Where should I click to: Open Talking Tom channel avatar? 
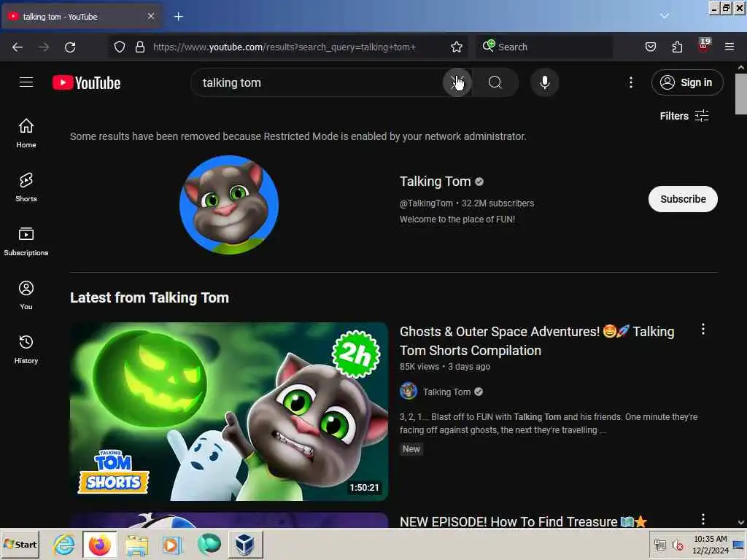[x=229, y=205]
